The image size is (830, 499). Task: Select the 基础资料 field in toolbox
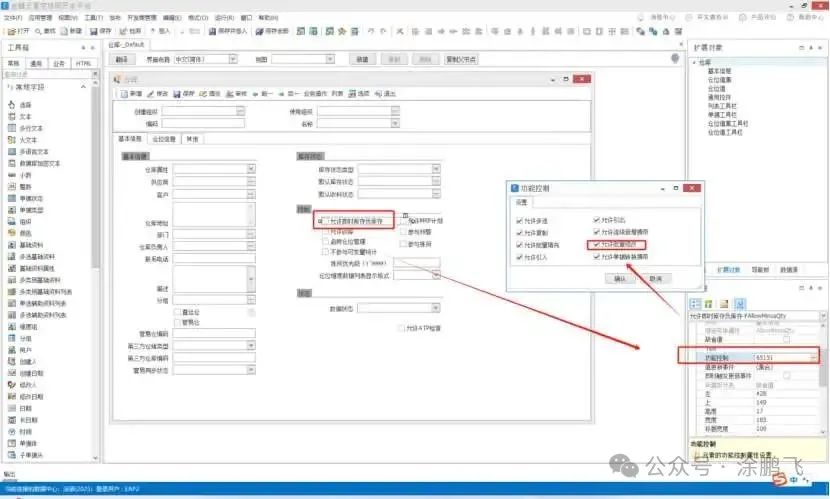coord(32,245)
